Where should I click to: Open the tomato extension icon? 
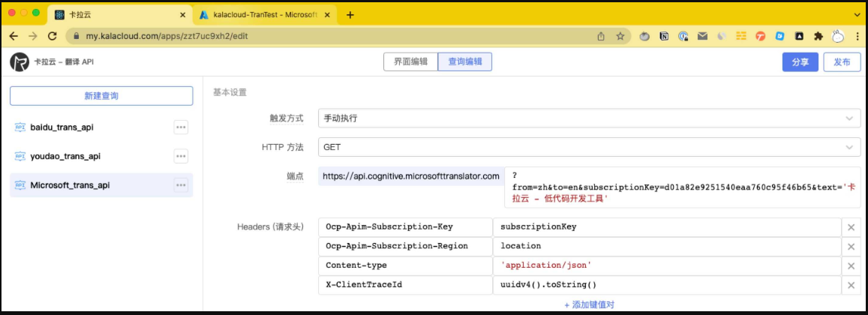[x=644, y=37]
